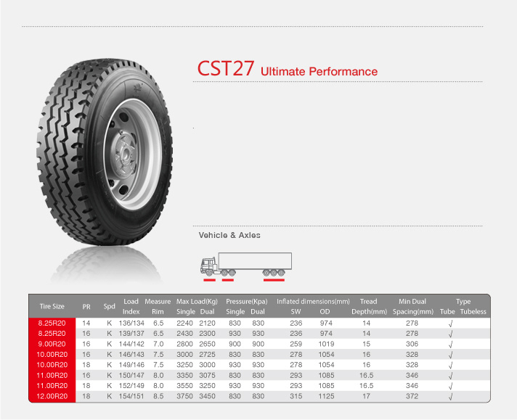Click the Tubeless sub-header
Image resolution: width=517 pixels, height=420 pixels.
point(473,312)
